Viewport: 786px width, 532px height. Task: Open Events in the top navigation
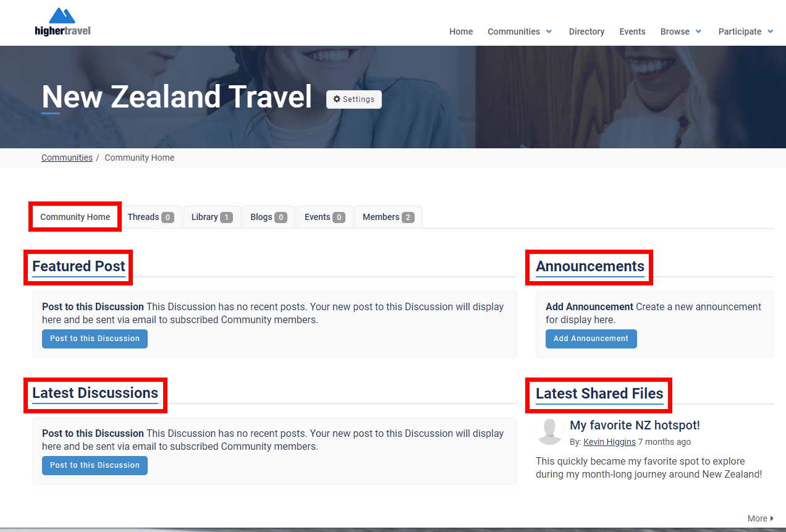coord(632,32)
